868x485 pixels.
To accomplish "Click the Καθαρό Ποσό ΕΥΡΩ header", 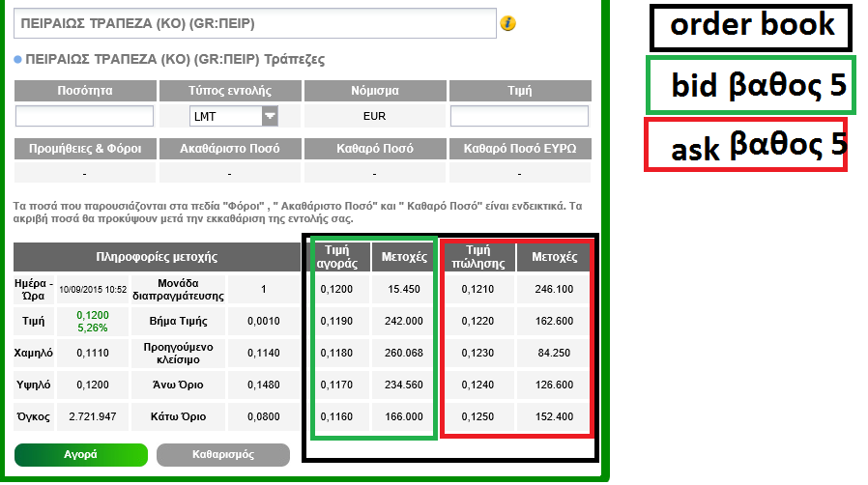I will point(520,149).
